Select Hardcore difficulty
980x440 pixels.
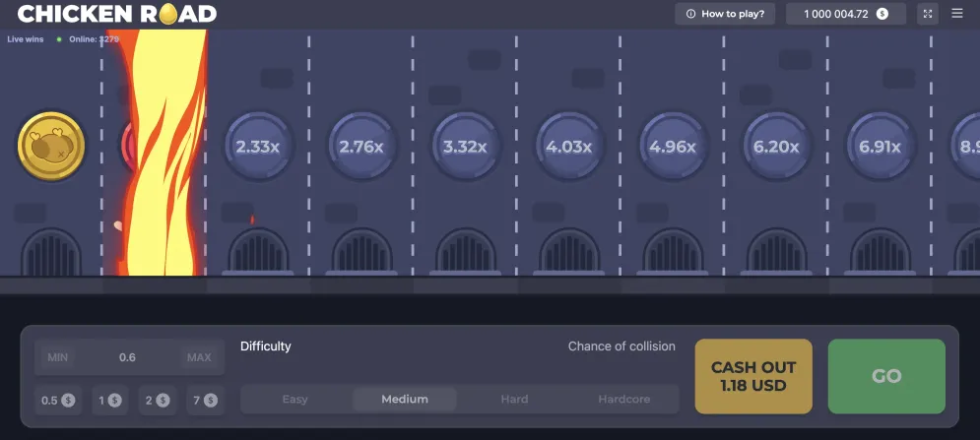(623, 399)
